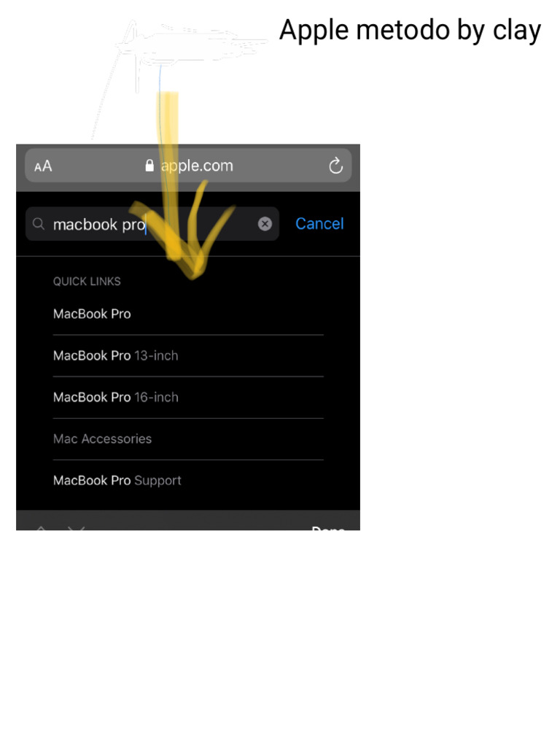Click the 'Apple metodo by clay' title text
Image resolution: width=560 pixels, height=747 pixels.
coord(410,31)
